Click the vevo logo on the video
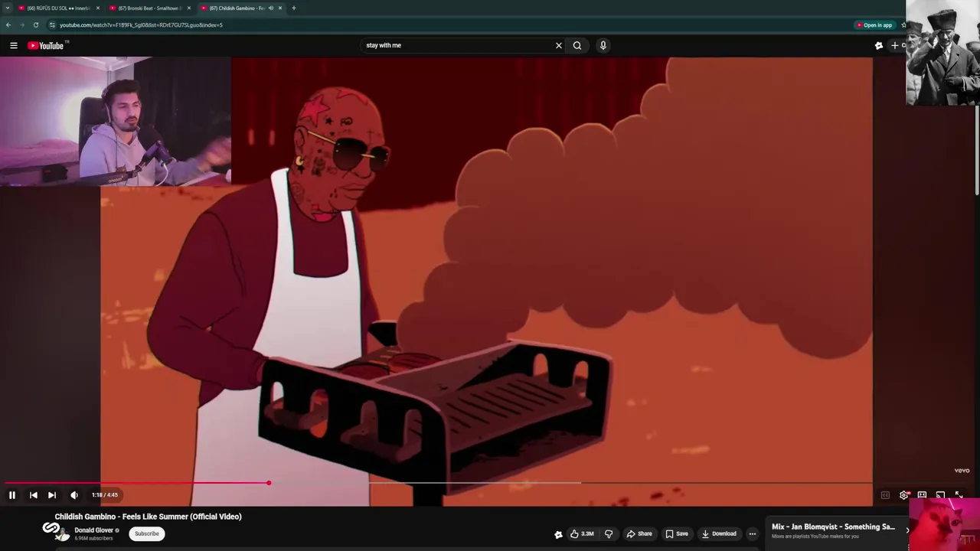The height and width of the screenshot is (551, 980). click(962, 471)
